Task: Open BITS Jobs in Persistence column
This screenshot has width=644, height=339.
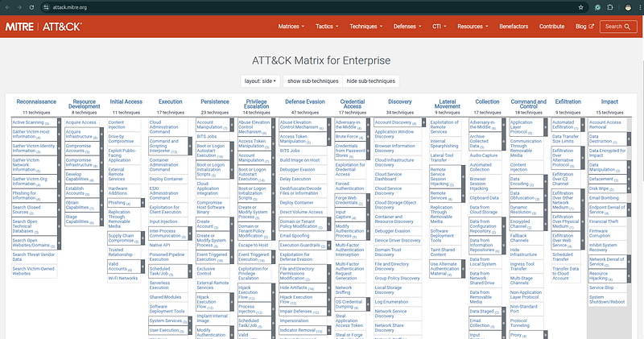Action: [x=207, y=136]
